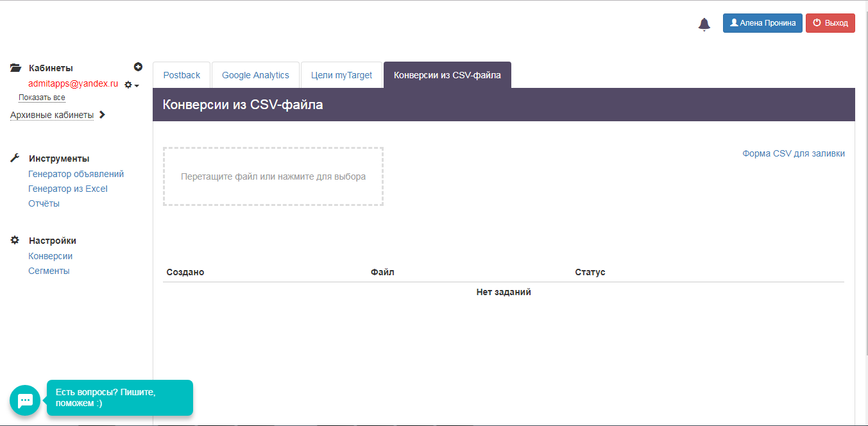Open the notifications bell icon

tap(704, 24)
